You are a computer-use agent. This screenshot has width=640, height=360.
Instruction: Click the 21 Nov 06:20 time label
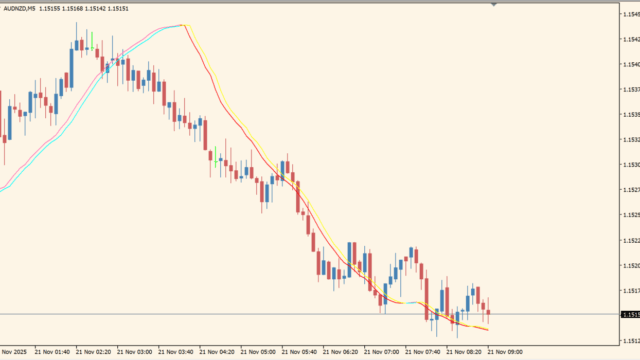(x=340, y=352)
